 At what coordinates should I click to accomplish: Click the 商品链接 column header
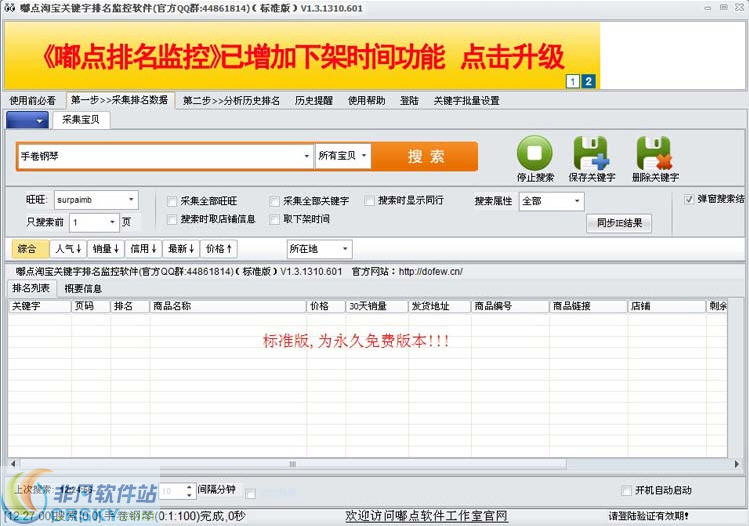click(588, 306)
